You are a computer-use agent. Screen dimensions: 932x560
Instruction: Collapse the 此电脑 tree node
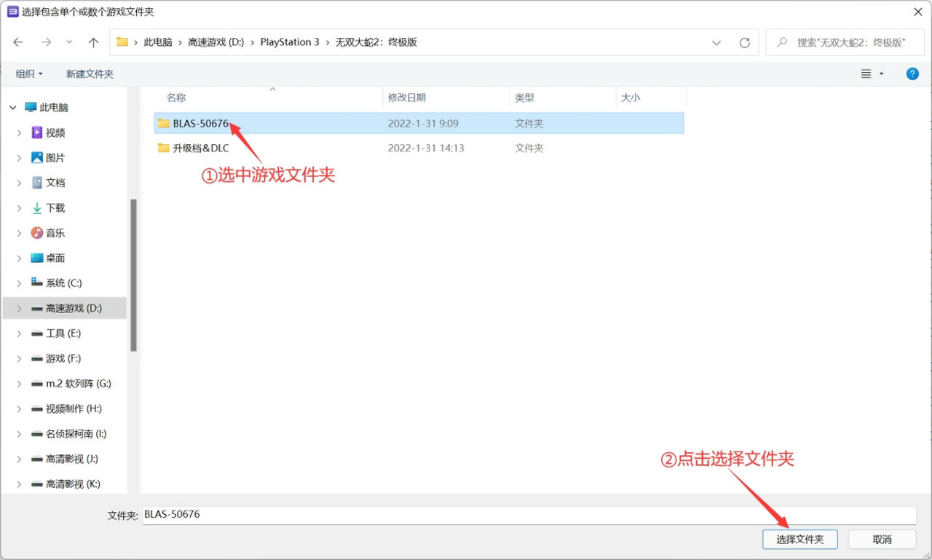(12, 107)
